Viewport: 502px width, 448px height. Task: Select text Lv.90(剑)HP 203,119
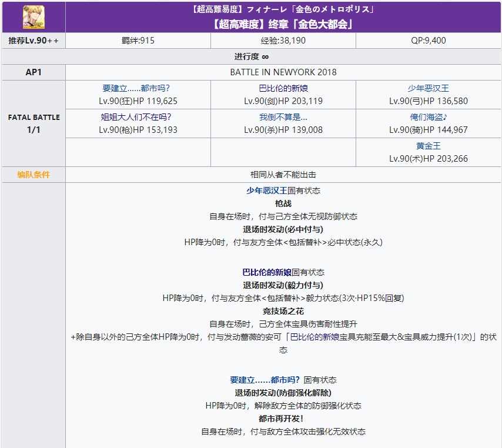pyautogui.click(x=283, y=101)
